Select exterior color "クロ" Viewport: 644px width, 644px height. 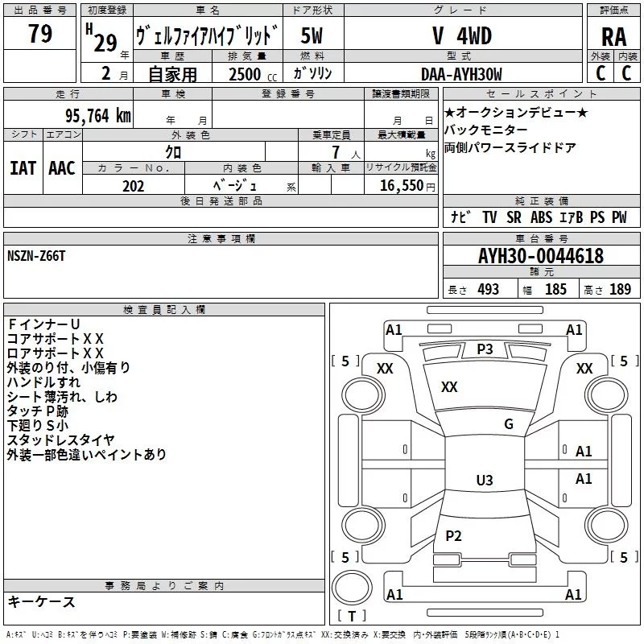coord(173,152)
